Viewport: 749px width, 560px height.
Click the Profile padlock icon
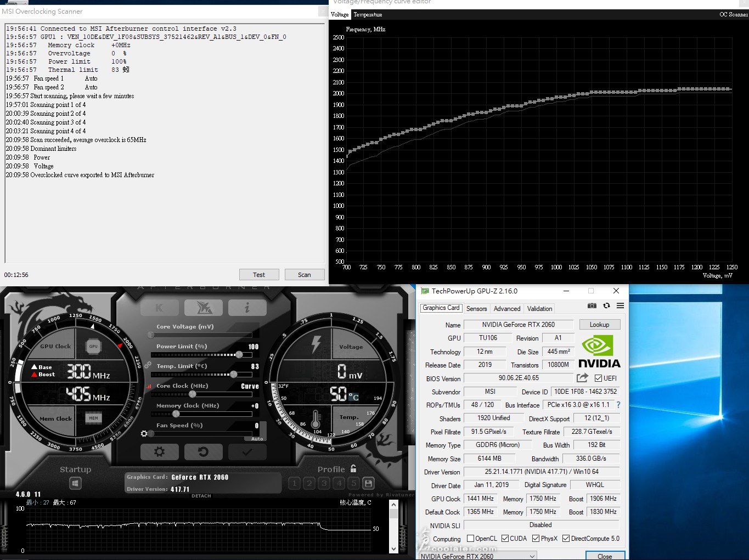pyautogui.click(x=353, y=468)
